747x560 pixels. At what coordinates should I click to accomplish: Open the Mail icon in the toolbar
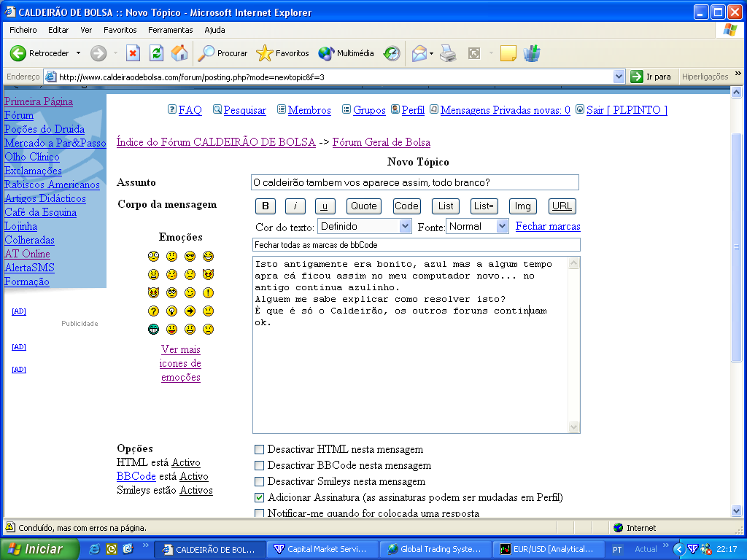point(419,53)
